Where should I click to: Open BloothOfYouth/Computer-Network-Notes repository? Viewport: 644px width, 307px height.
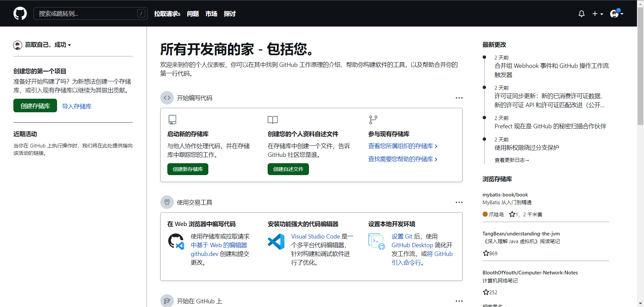(x=530, y=273)
